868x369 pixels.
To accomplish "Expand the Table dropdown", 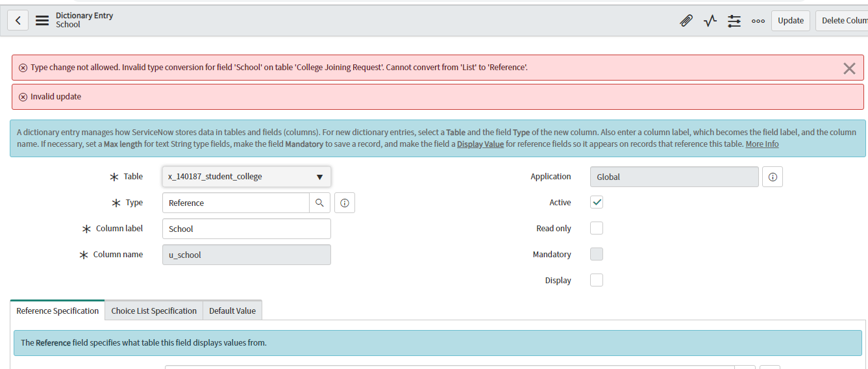I will coord(247,177).
